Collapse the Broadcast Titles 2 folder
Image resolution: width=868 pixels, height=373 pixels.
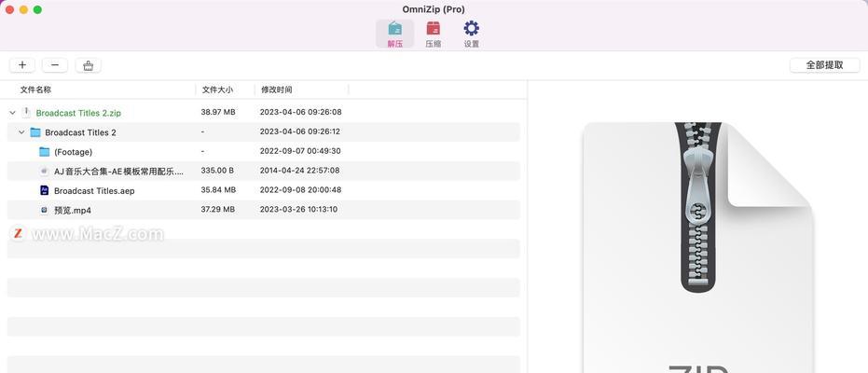point(21,132)
